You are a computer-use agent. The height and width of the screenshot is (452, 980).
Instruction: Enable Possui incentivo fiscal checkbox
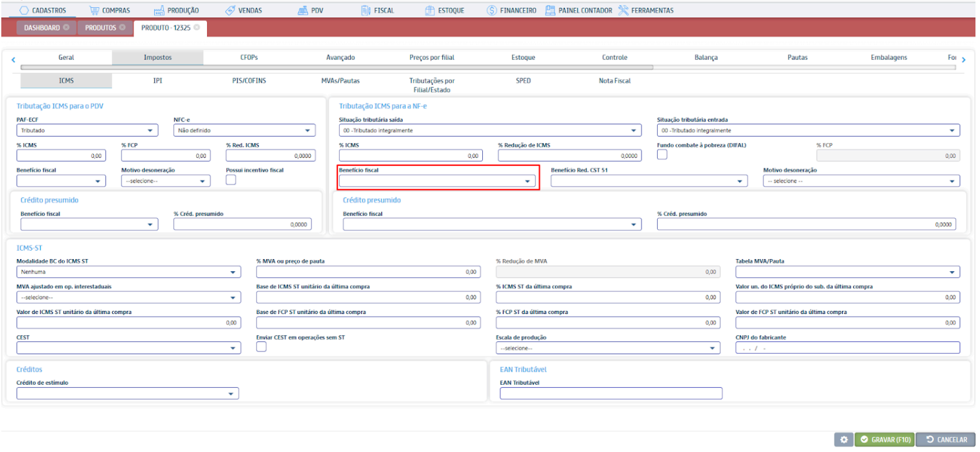click(x=230, y=181)
